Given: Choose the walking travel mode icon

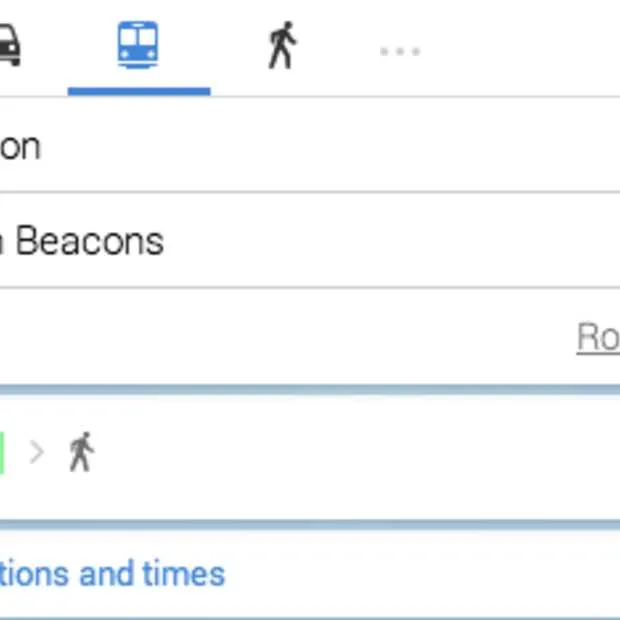Looking at the screenshot, I should coord(282,46).
